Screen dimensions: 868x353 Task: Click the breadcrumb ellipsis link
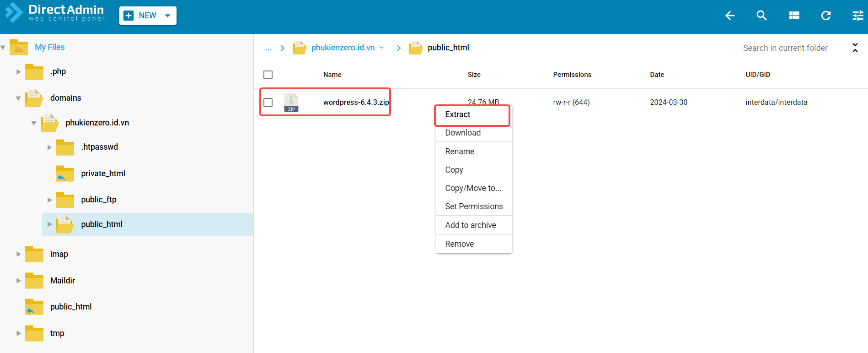tap(268, 48)
